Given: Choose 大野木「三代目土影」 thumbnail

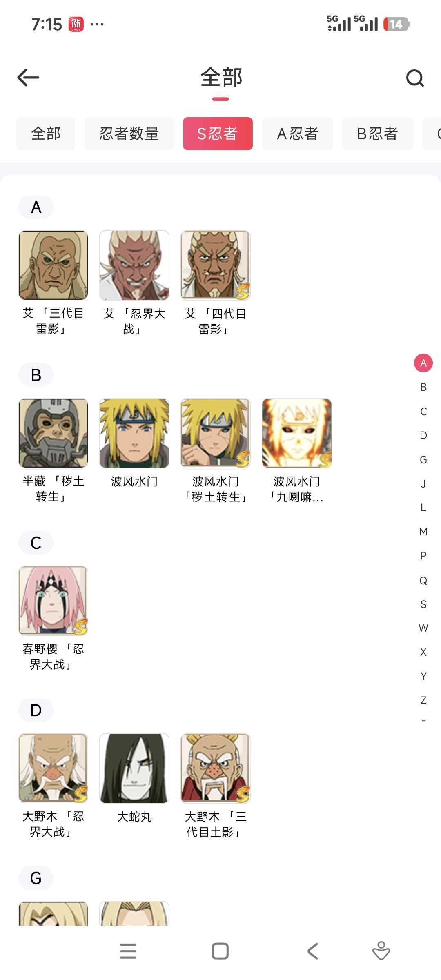Looking at the screenshot, I should coord(216,768).
